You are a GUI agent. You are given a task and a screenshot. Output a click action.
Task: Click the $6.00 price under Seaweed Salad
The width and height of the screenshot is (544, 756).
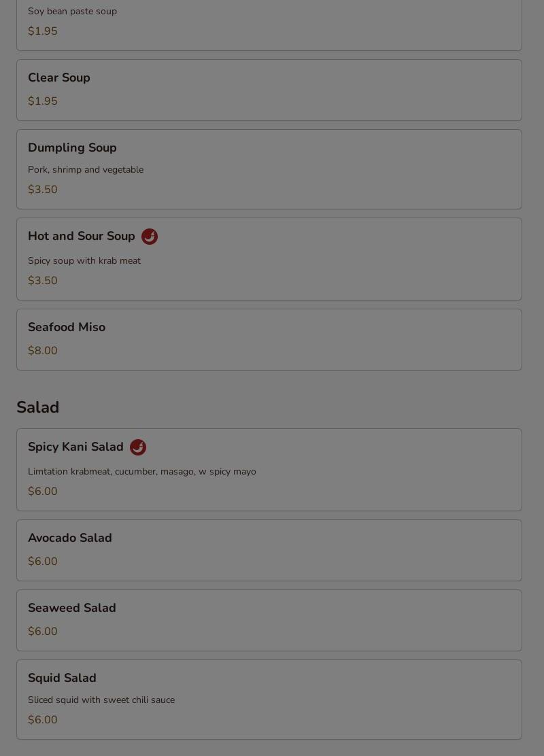tap(42, 631)
